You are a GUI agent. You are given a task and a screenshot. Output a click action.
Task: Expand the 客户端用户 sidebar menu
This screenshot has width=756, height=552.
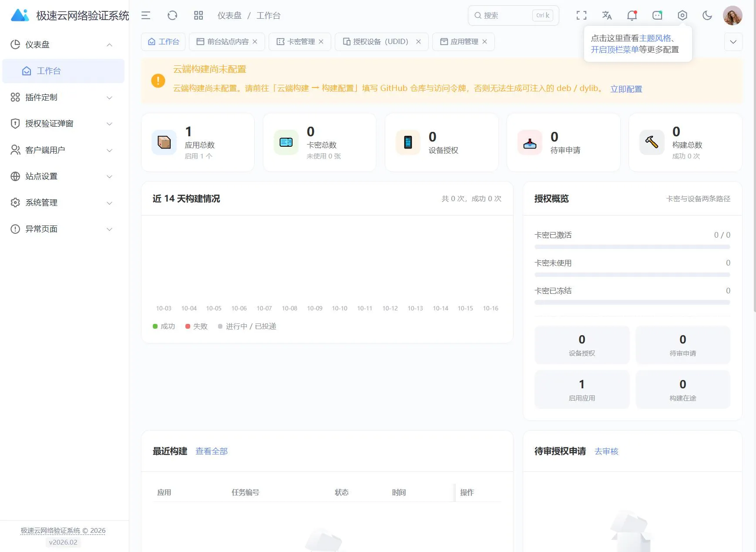63,150
